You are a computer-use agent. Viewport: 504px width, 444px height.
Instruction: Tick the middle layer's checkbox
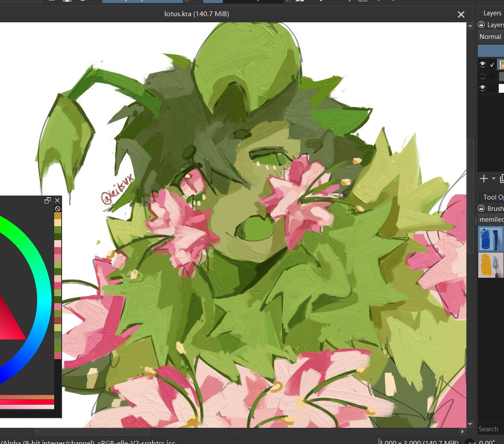[492, 77]
